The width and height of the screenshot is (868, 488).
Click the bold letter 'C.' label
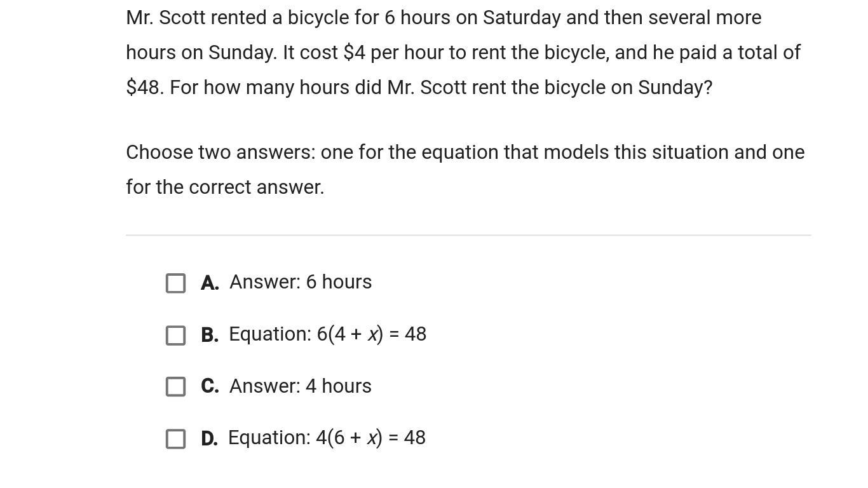point(210,386)
